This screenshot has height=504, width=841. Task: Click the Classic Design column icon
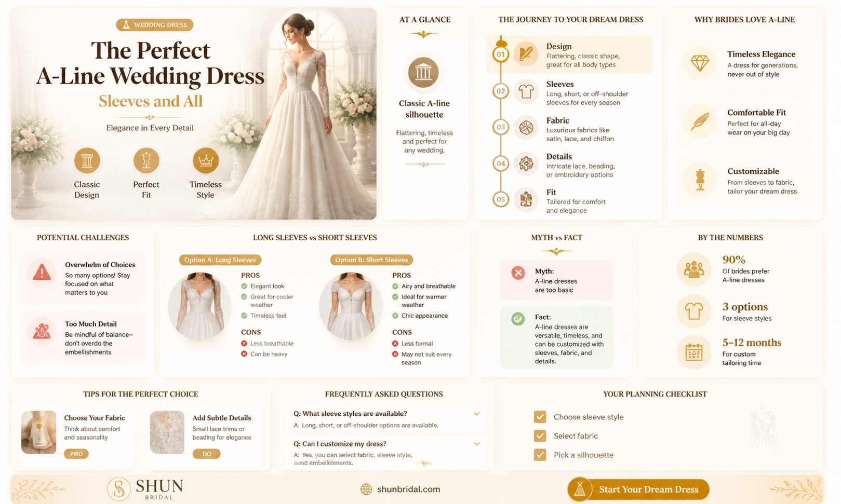(x=87, y=160)
